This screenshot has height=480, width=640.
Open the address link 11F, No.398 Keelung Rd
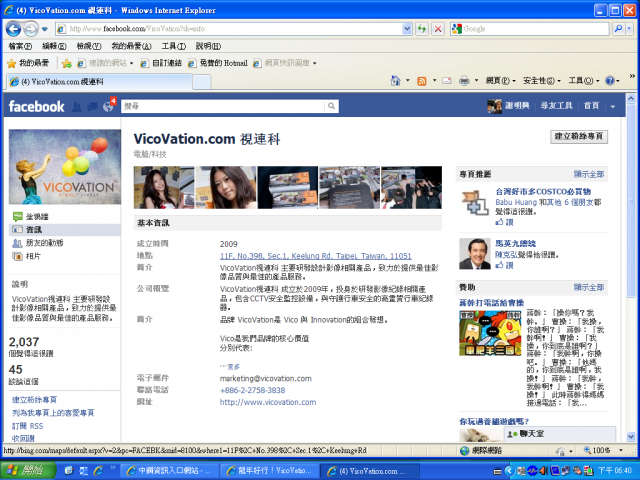point(316,256)
